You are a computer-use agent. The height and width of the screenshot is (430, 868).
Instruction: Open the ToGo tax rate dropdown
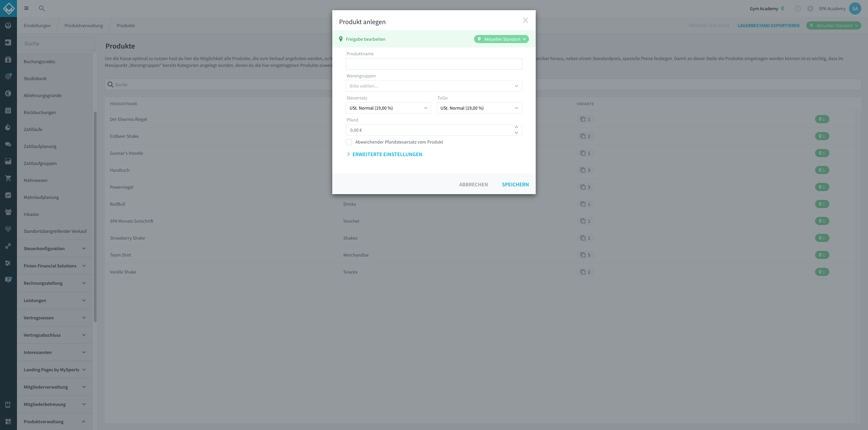[x=479, y=108]
